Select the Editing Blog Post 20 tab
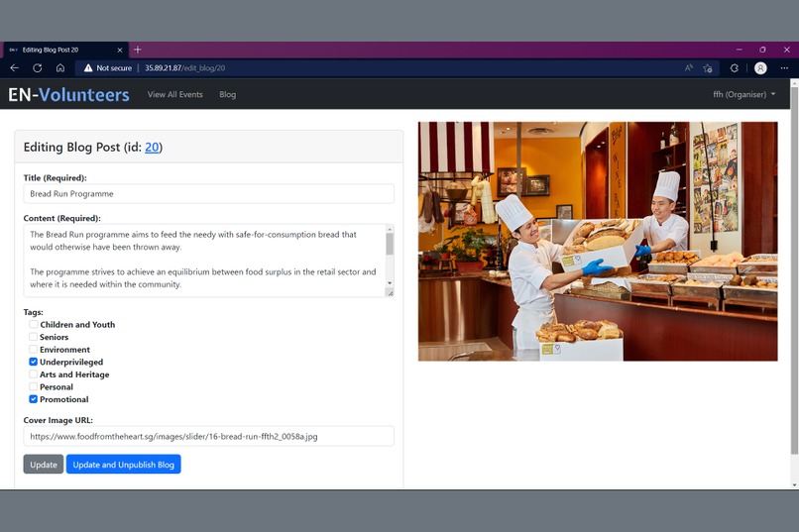Image resolution: width=799 pixels, height=532 pixels. 66,50
